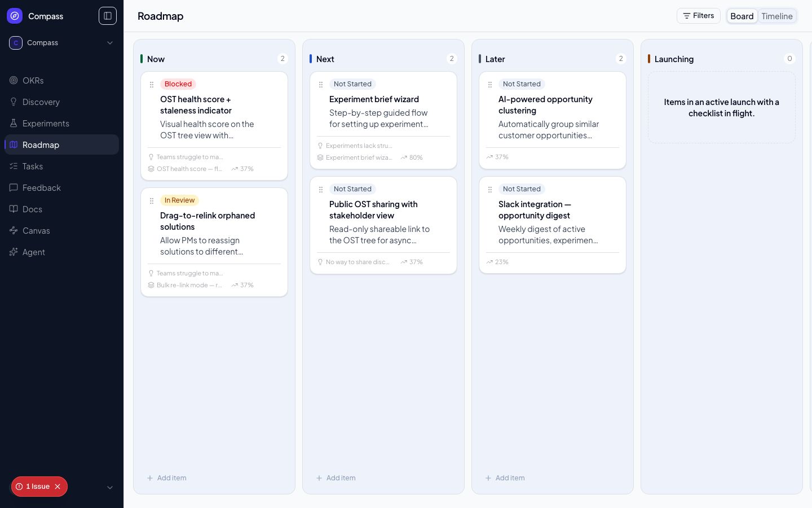Open the Docs page

coord(62,209)
